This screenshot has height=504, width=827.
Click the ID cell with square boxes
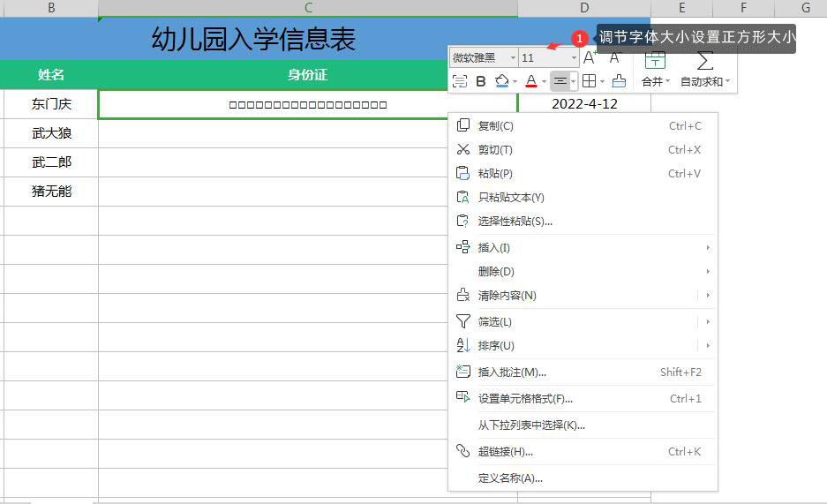(308, 104)
